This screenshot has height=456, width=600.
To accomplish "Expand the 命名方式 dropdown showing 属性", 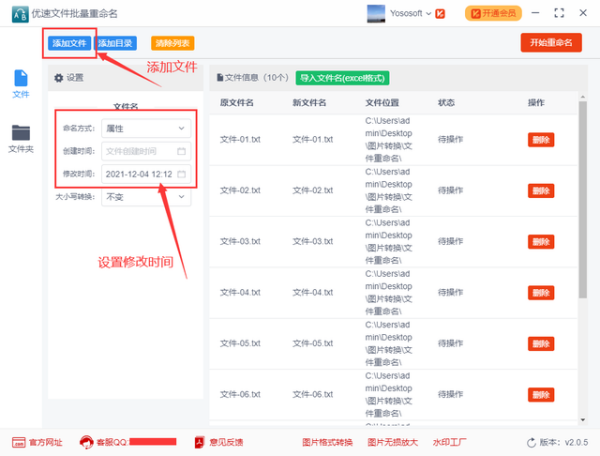I will pos(146,128).
